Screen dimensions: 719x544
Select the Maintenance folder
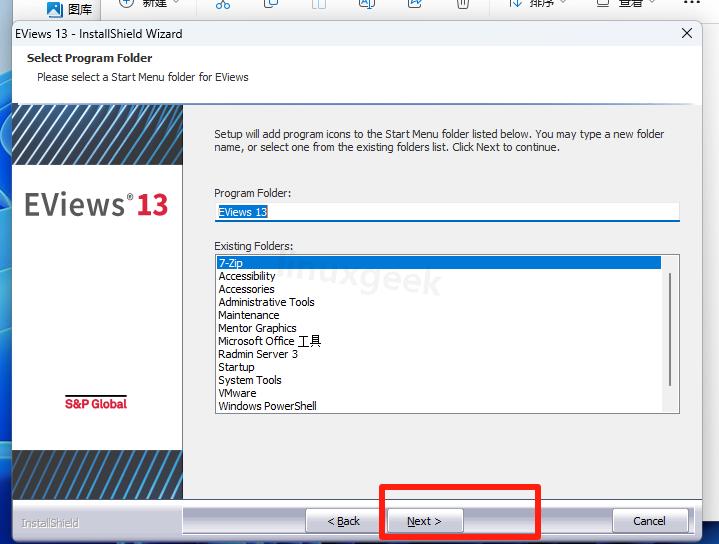(249, 315)
